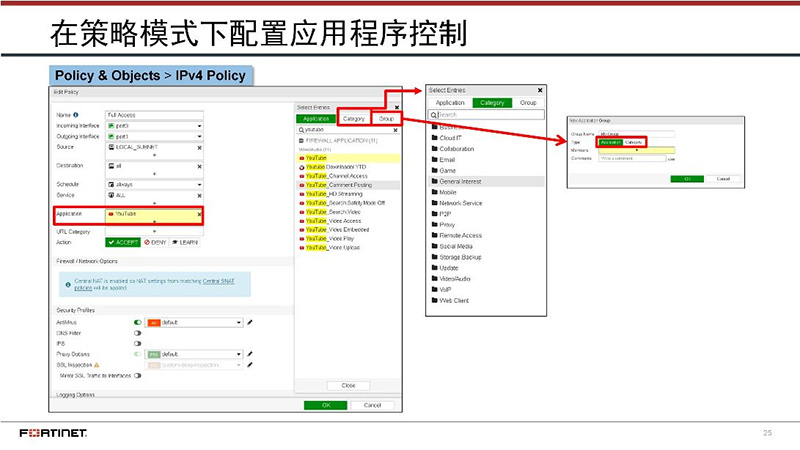
Task: Edit the AntiVirus profile with pencil icon
Action: 250,322
